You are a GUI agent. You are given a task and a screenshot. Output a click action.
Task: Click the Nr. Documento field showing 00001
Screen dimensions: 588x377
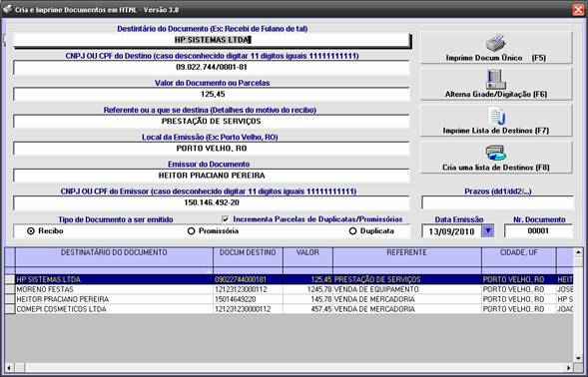(x=538, y=230)
